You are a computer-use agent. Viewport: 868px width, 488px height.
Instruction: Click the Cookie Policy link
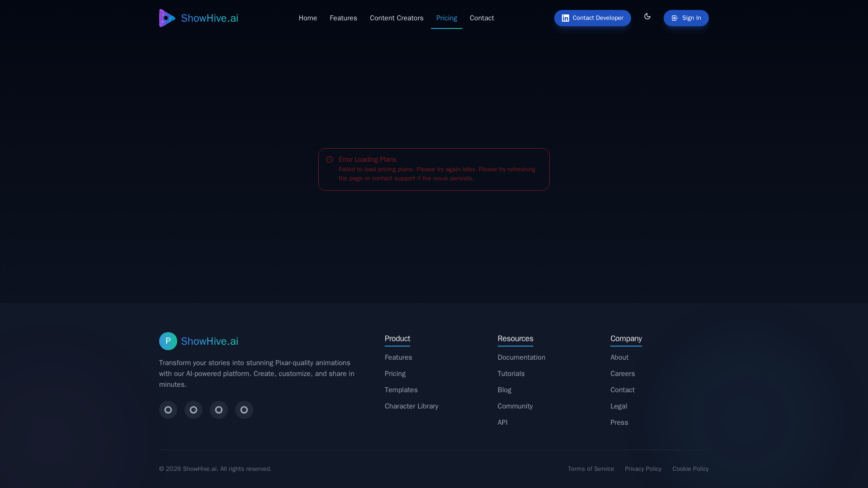(691, 469)
